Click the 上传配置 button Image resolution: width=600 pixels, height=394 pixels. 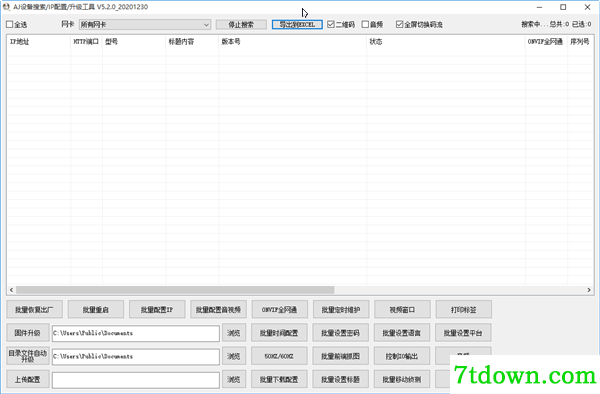click(28, 379)
